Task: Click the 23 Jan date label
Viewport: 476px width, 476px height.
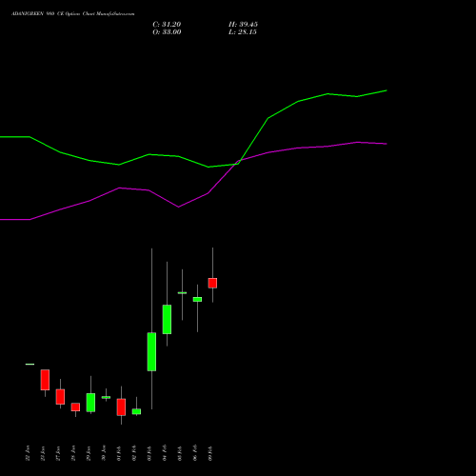Action: click(x=43, y=453)
